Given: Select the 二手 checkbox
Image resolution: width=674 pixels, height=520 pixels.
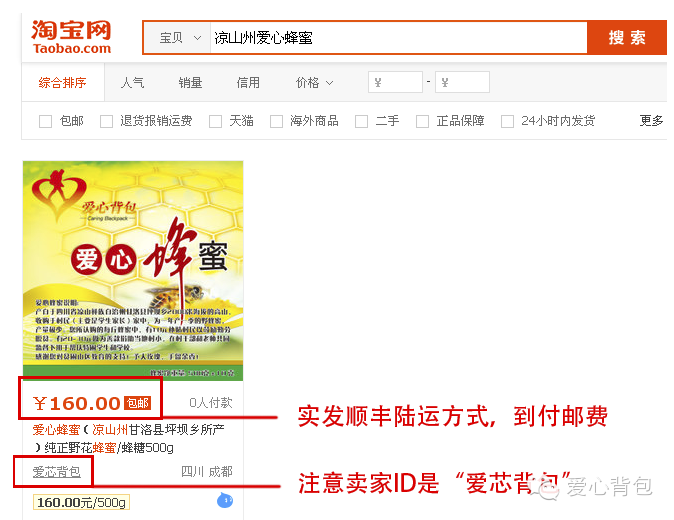Looking at the screenshot, I should point(362,122).
